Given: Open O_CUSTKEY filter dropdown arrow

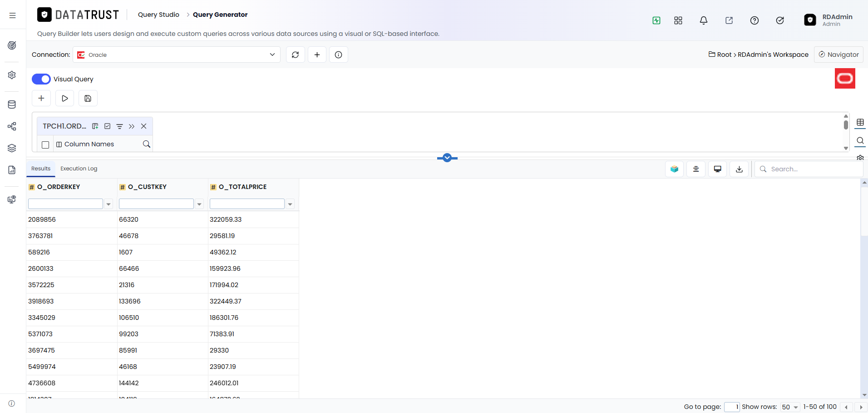Looking at the screenshot, I should [x=199, y=204].
